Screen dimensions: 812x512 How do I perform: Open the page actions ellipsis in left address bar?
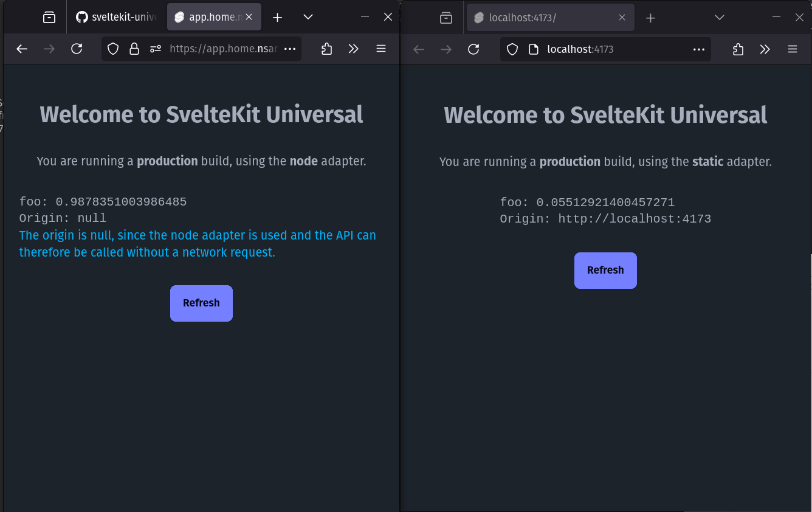click(x=289, y=49)
